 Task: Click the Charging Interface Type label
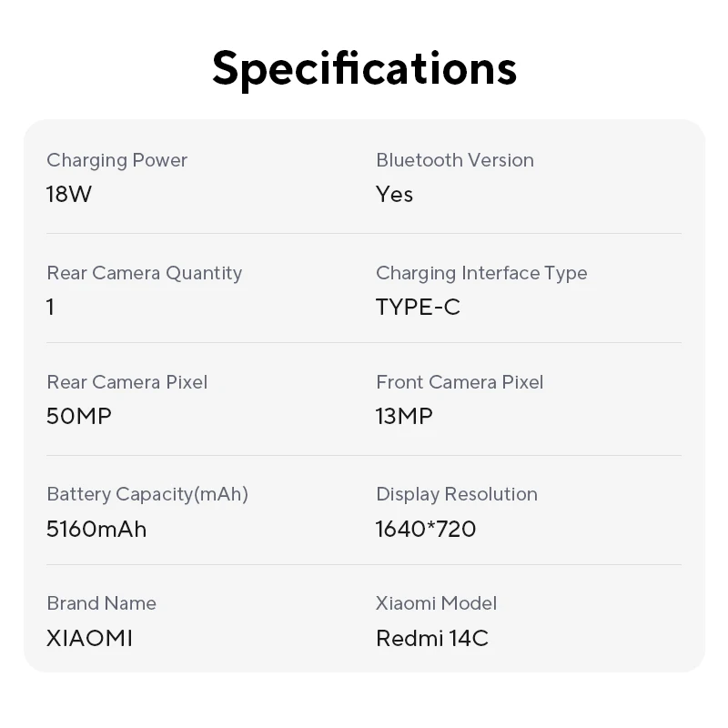[481, 273]
